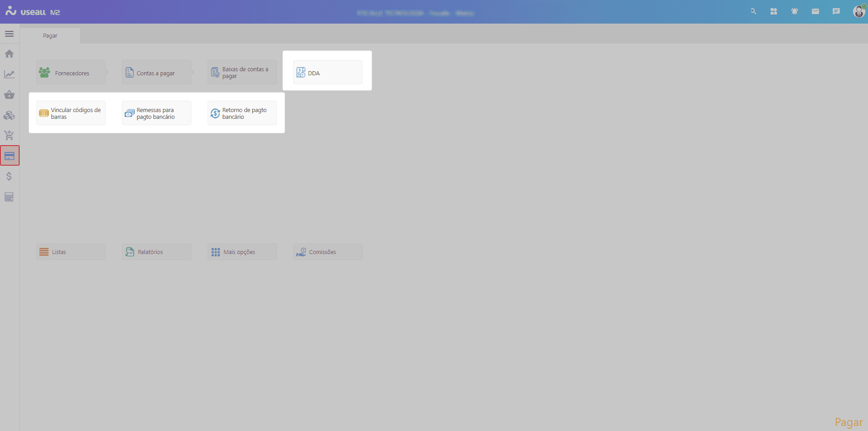
Task: Expand the Mais opções menu
Action: (242, 252)
